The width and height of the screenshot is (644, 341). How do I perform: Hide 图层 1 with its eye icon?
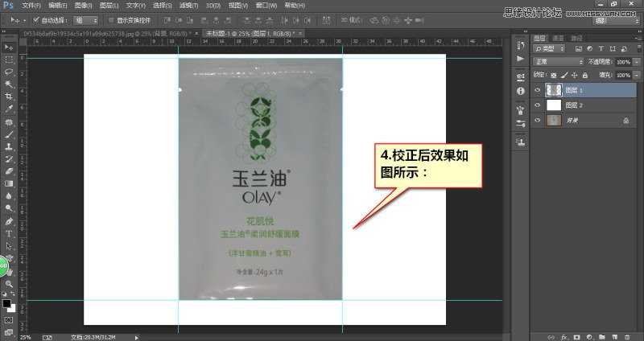click(x=538, y=90)
